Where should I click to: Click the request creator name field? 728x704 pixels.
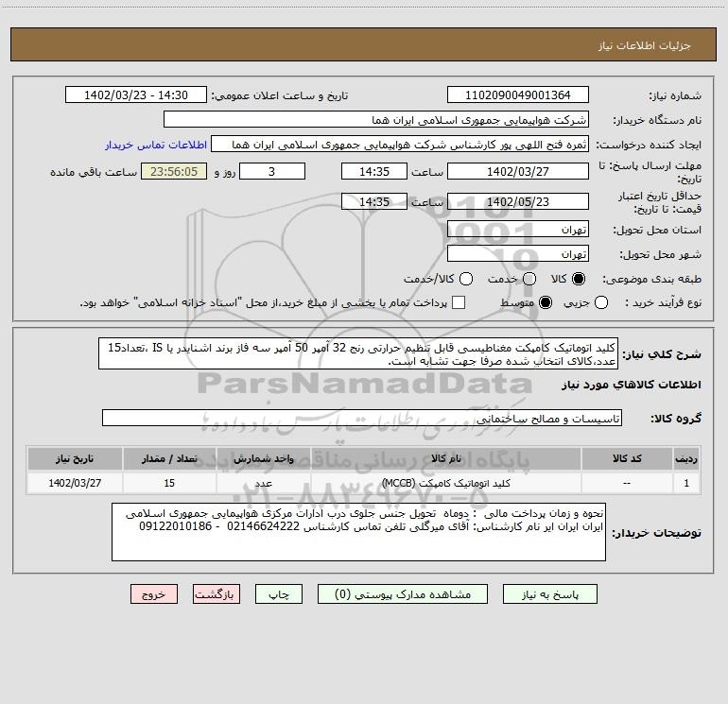point(400,145)
